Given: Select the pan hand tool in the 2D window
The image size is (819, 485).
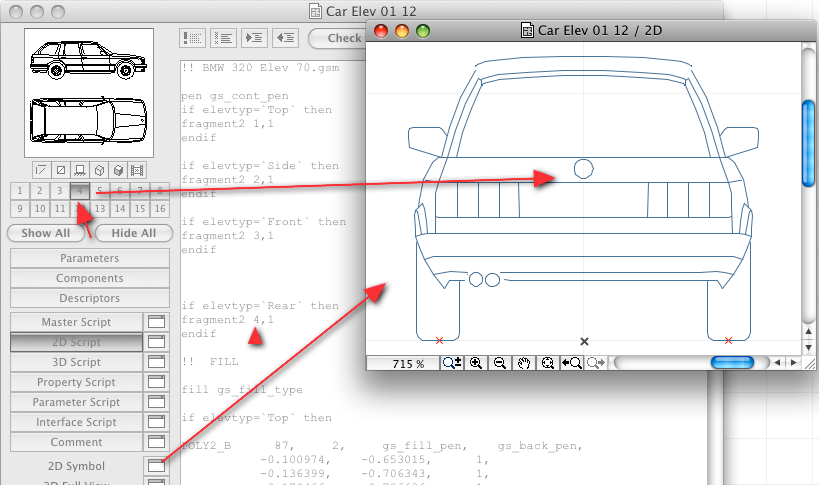Looking at the screenshot, I should pyautogui.click(x=524, y=363).
